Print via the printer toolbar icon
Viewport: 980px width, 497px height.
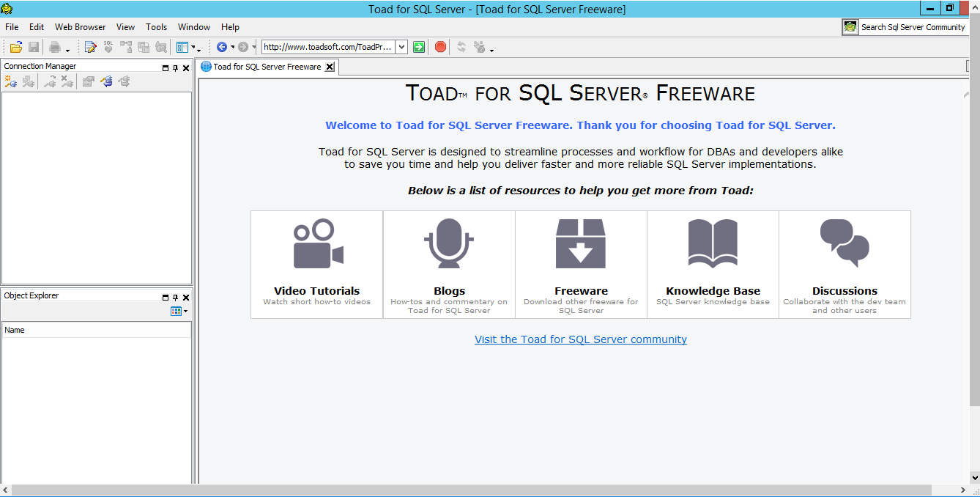56,46
